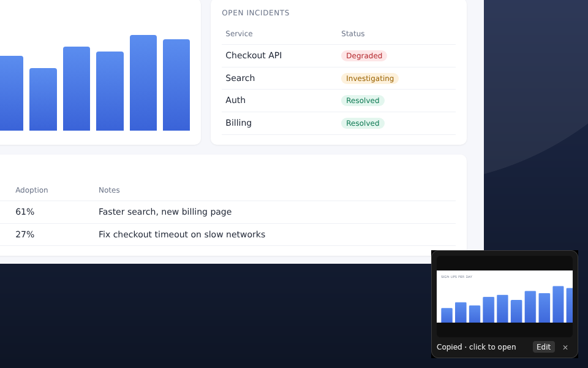The height and width of the screenshot is (368, 588).
Task: Dismiss the screenshot popup with the X
Action: (565, 347)
